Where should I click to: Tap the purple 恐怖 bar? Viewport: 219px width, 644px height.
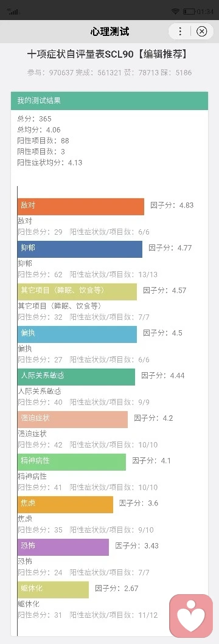pyautogui.click(x=63, y=547)
